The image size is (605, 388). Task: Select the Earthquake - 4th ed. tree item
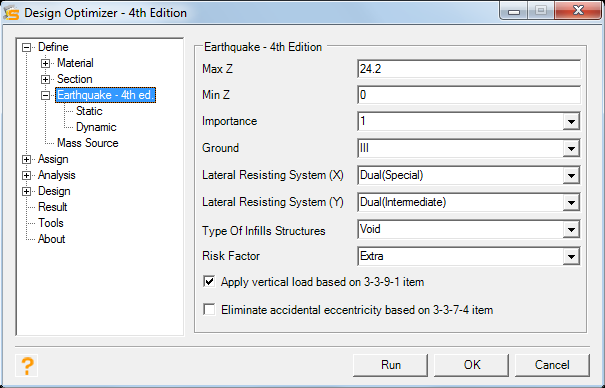[x=105, y=95]
